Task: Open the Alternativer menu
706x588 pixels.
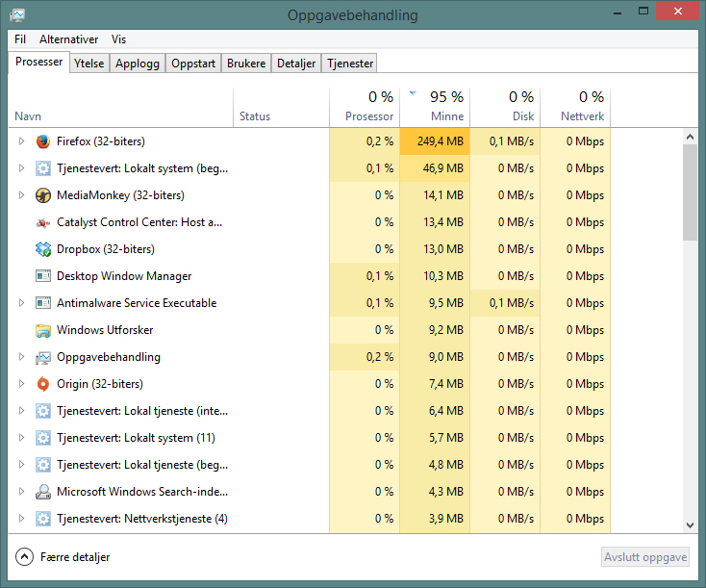Action: [x=68, y=39]
